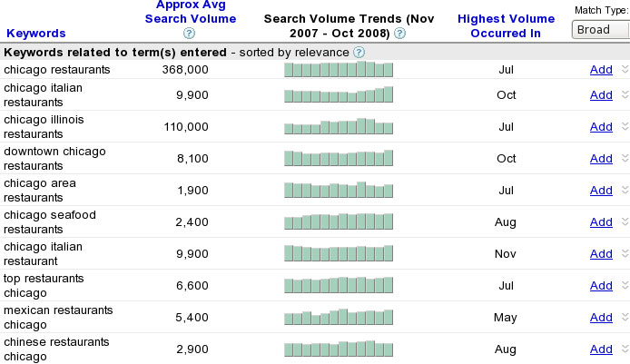Viewport: 630px width, 364px height.
Task: Open help icon beside Search Volume Trends
Action: (x=399, y=34)
